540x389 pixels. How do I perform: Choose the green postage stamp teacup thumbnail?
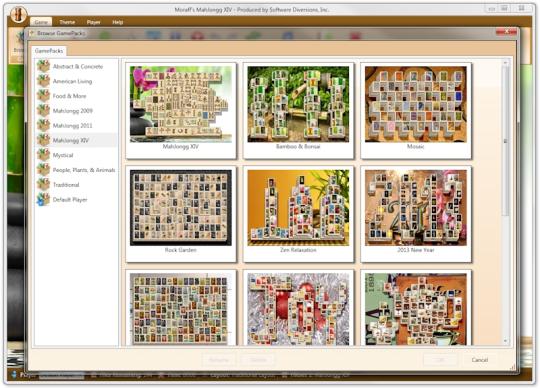416,308
